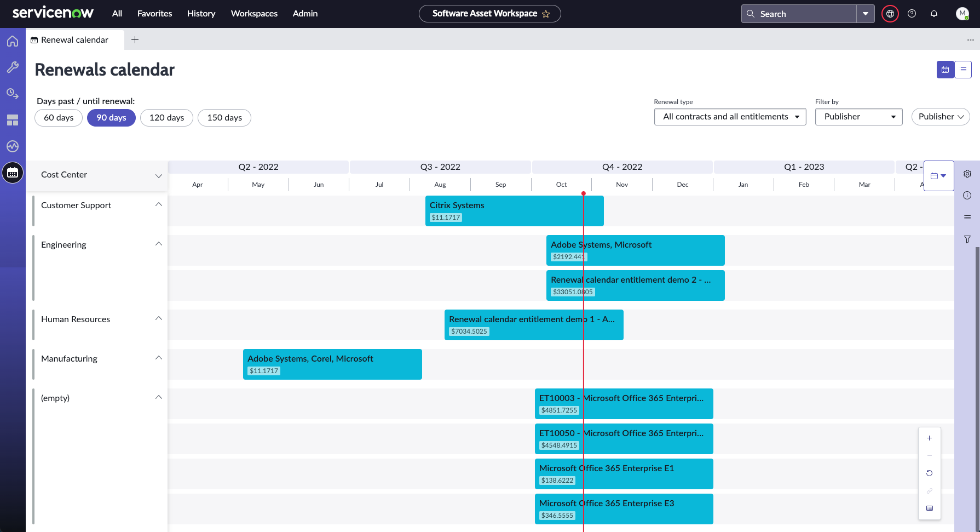The height and width of the screenshot is (532, 980).
Task: Switch to calendar view
Action: pos(946,70)
